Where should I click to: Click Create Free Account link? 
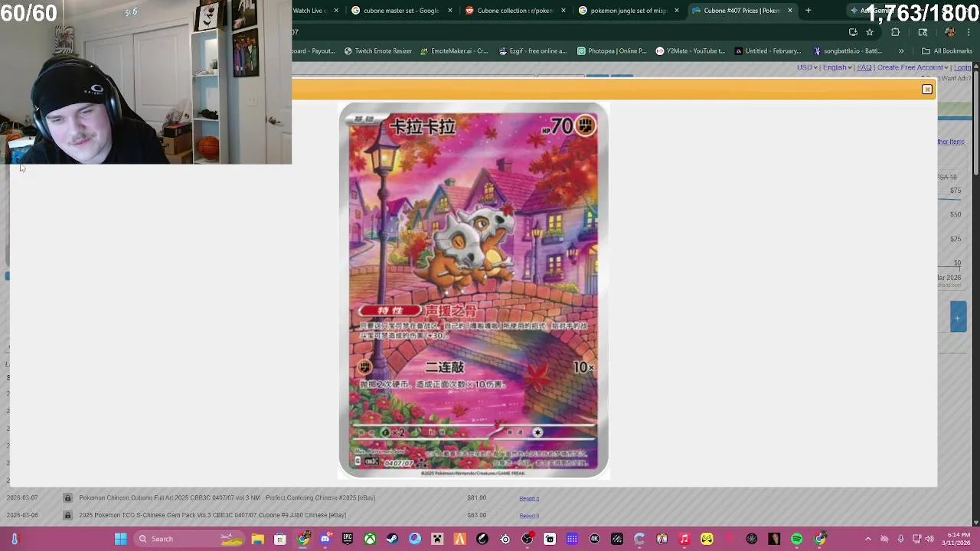[x=912, y=67]
